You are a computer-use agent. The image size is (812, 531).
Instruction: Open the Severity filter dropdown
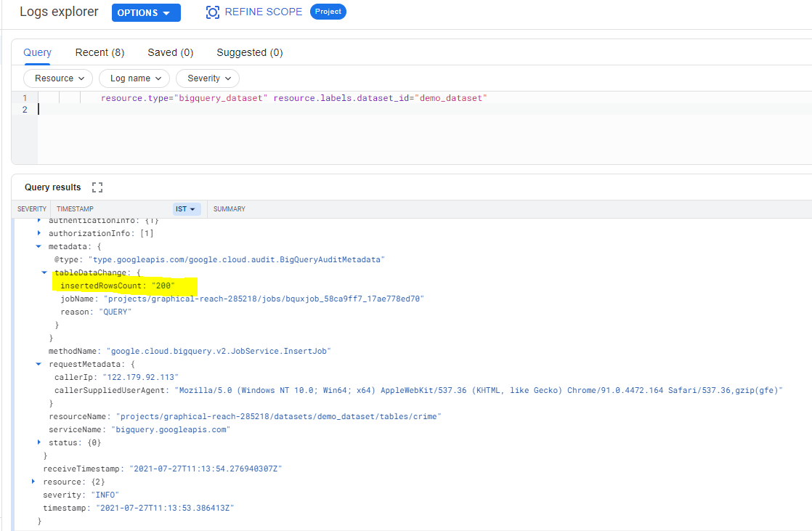(207, 78)
